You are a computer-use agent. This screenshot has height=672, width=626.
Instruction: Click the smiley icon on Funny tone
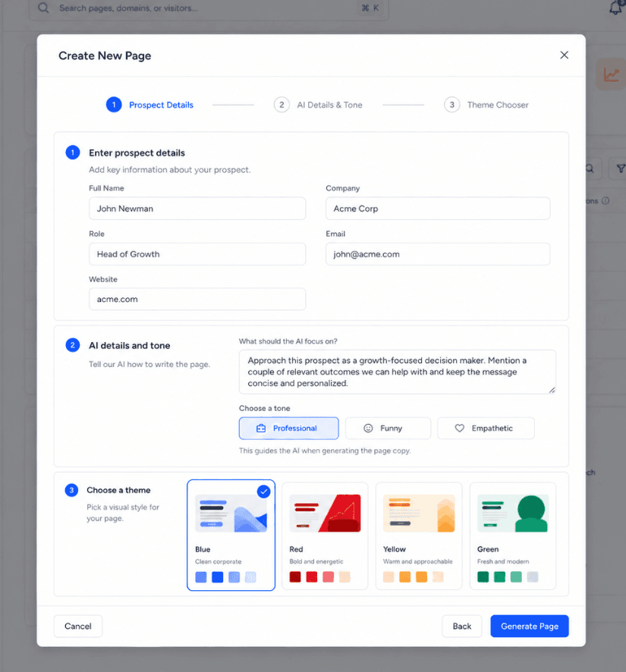368,428
